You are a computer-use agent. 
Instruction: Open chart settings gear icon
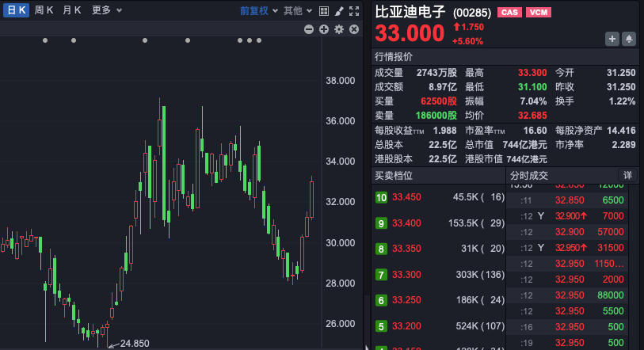pyautogui.click(x=339, y=29)
